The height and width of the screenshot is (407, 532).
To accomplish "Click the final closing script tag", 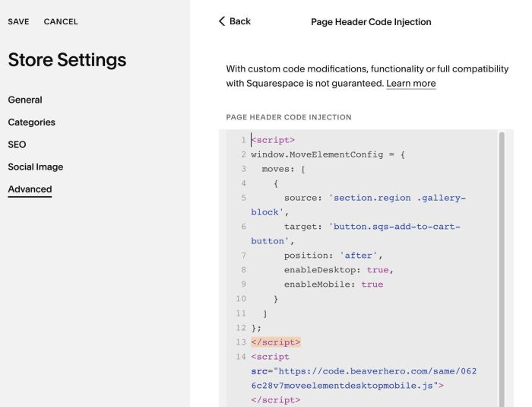I will (276, 400).
